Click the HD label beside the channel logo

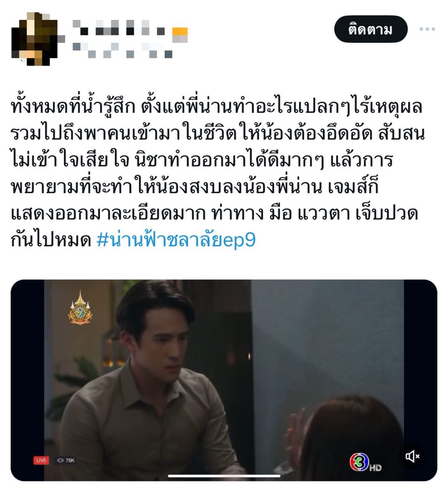pos(375,468)
